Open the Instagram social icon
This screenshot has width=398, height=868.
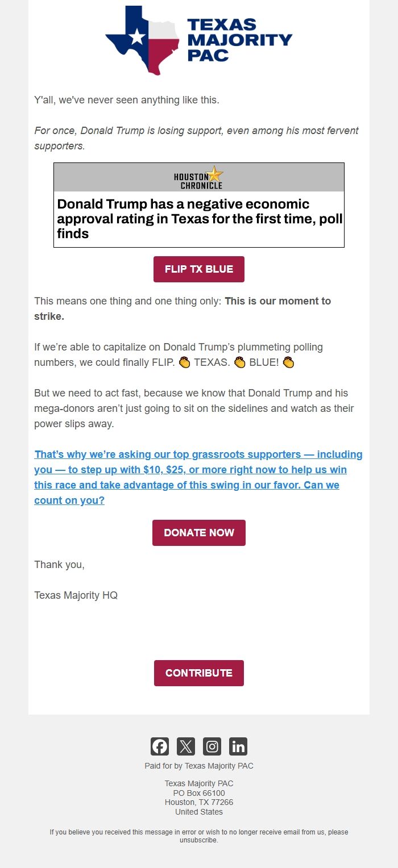[x=212, y=746]
